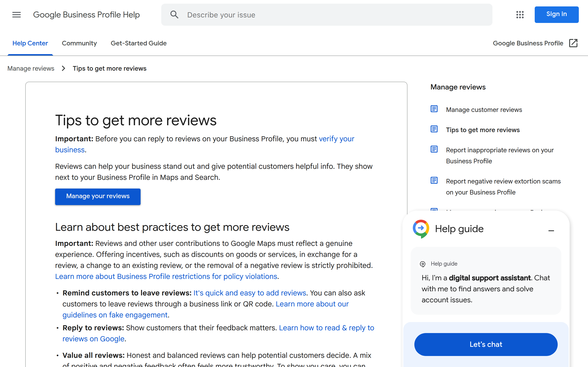This screenshot has width=588, height=367.
Task: Start a conversation with Let's chat
Action: [486, 344]
